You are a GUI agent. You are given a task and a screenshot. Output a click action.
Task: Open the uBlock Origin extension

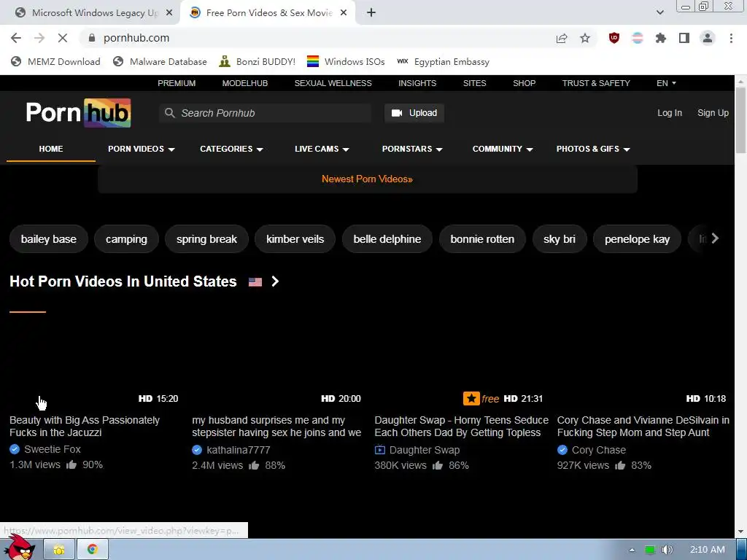614,38
